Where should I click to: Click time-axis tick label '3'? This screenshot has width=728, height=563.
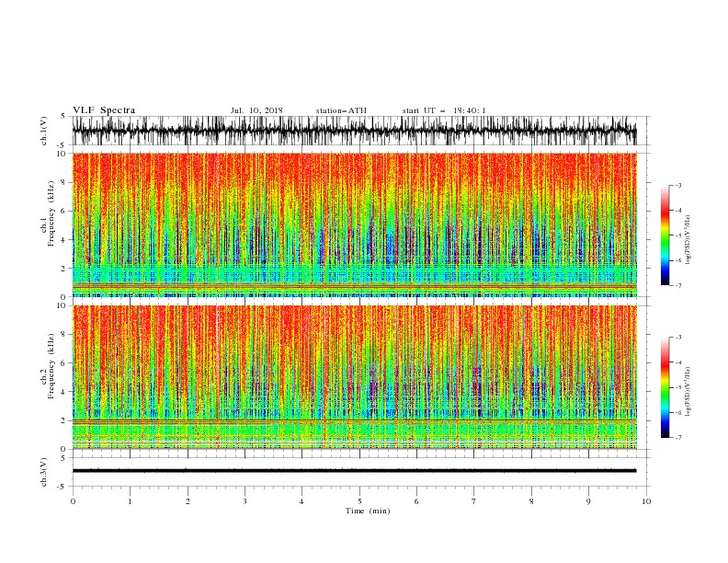click(245, 501)
